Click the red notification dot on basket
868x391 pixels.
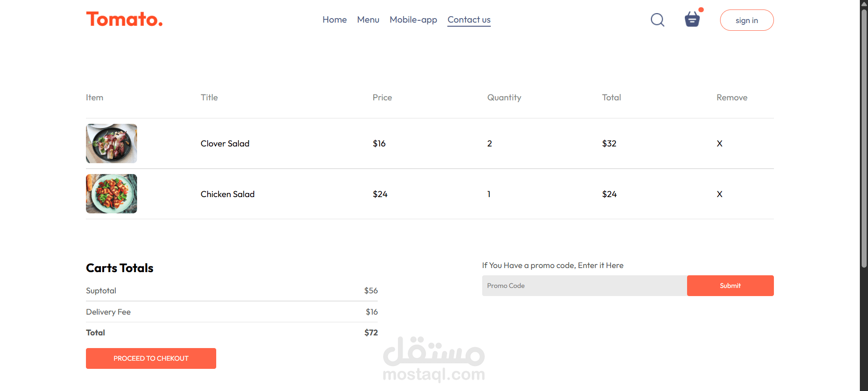click(701, 9)
